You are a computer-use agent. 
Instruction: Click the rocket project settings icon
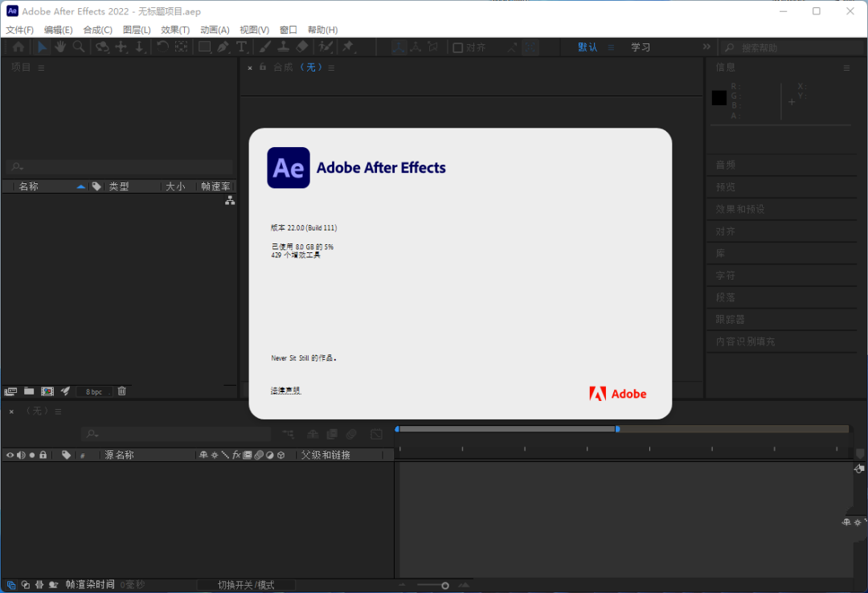pos(65,391)
